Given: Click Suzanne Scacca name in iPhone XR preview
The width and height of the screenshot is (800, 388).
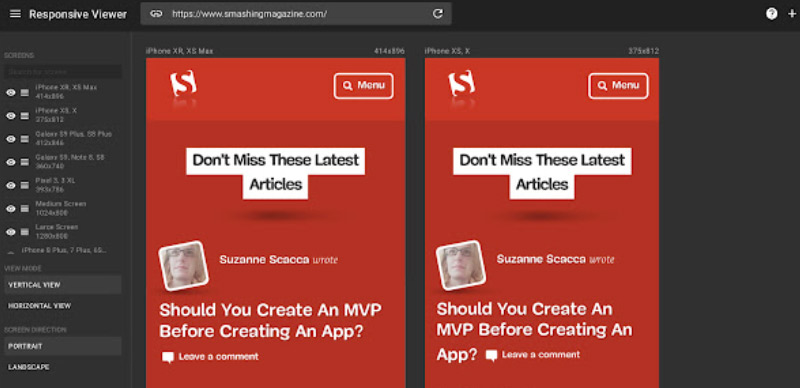Looking at the screenshot, I should point(264,260).
